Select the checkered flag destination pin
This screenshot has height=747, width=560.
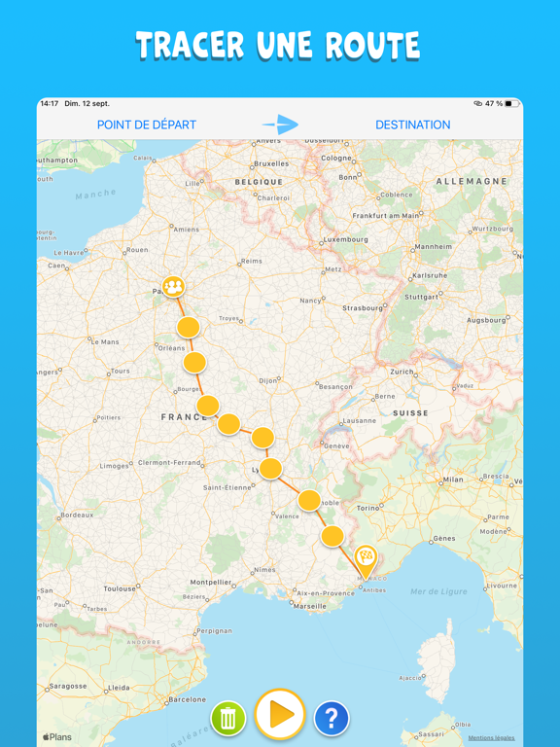tap(366, 561)
